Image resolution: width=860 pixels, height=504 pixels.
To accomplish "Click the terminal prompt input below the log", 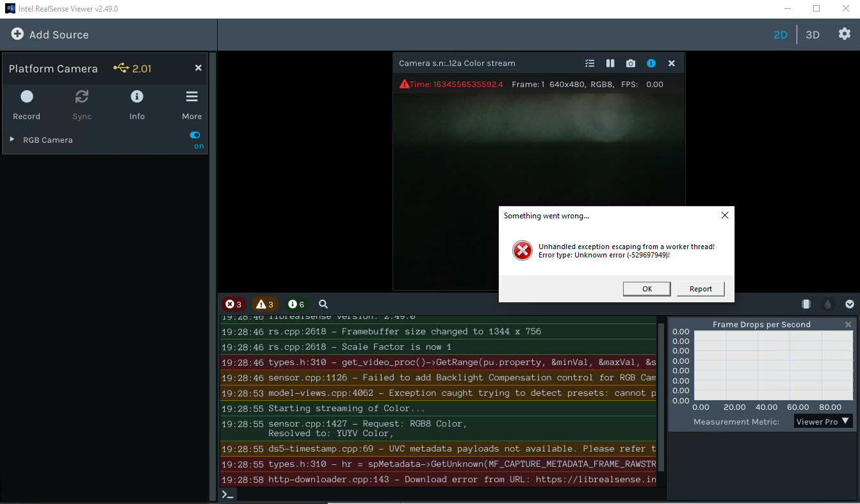I will (228, 494).
